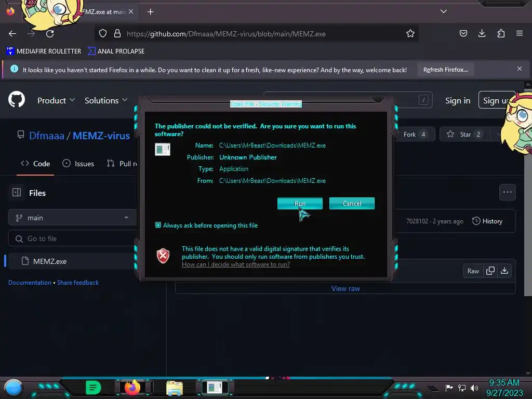Toggle Always ask before opening this file
This screenshot has height=399, width=532.
[x=158, y=225]
